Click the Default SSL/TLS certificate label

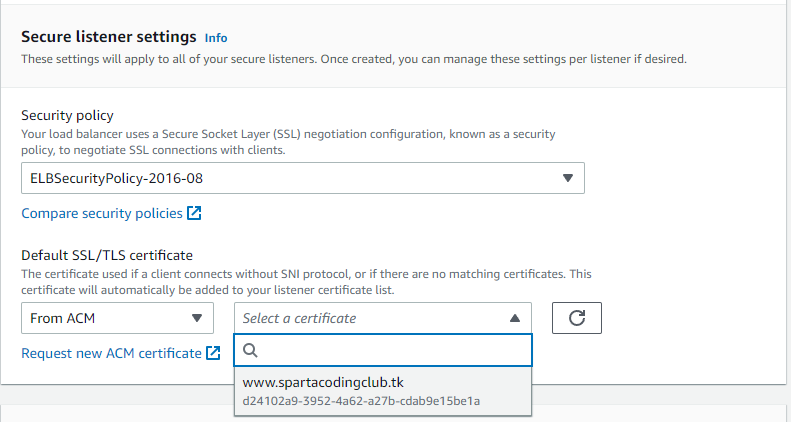point(107,255)
